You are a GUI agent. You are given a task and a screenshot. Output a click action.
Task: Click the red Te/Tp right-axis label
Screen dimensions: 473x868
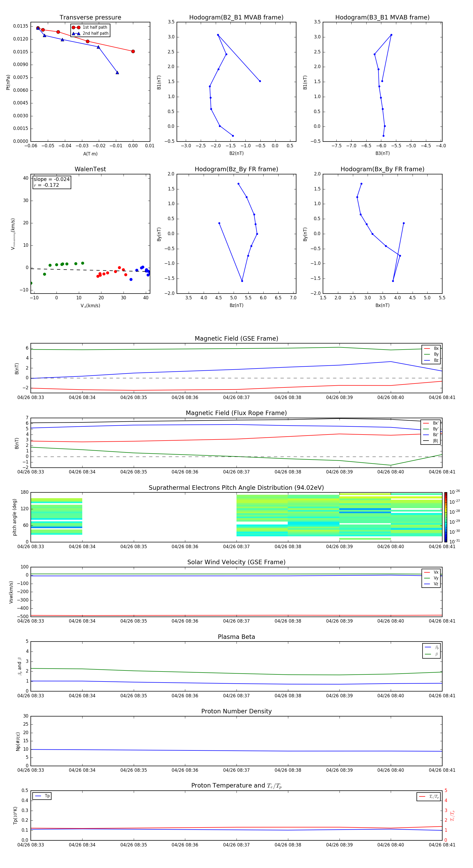point(453,815)
